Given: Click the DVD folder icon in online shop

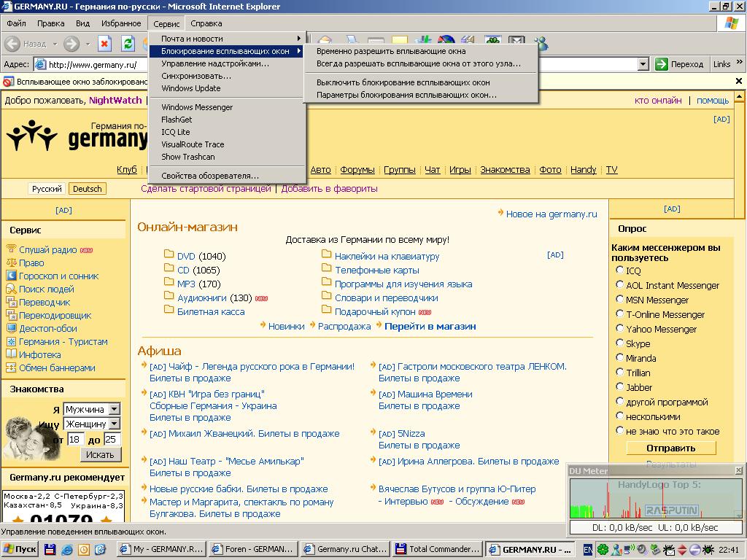Looking at the screenshot, I should pyautogui.click(x=169, y=254).
